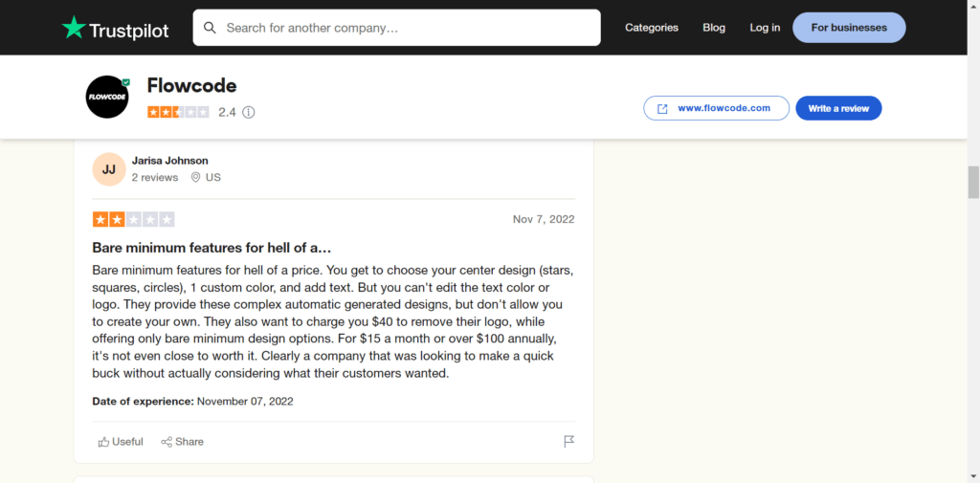Click the thumbs-up icon
This screenshot has height=483, width=980.
[103, 443]
